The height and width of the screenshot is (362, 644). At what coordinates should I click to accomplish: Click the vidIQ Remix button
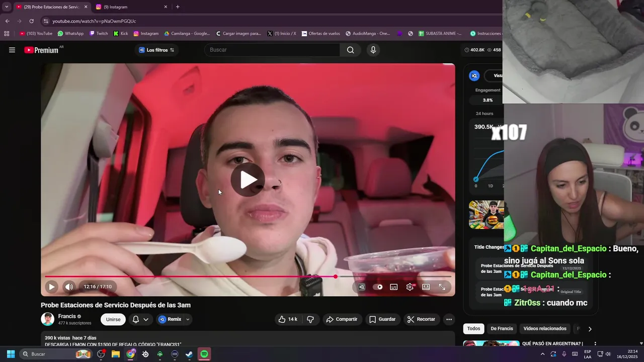point(170,319)
